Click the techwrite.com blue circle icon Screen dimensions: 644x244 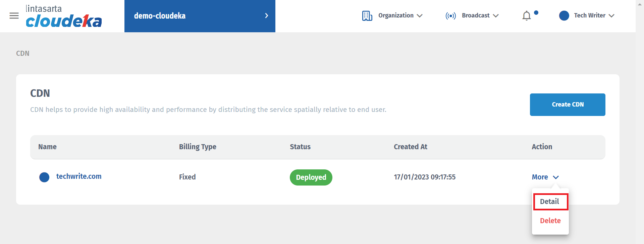coord(44,177)
